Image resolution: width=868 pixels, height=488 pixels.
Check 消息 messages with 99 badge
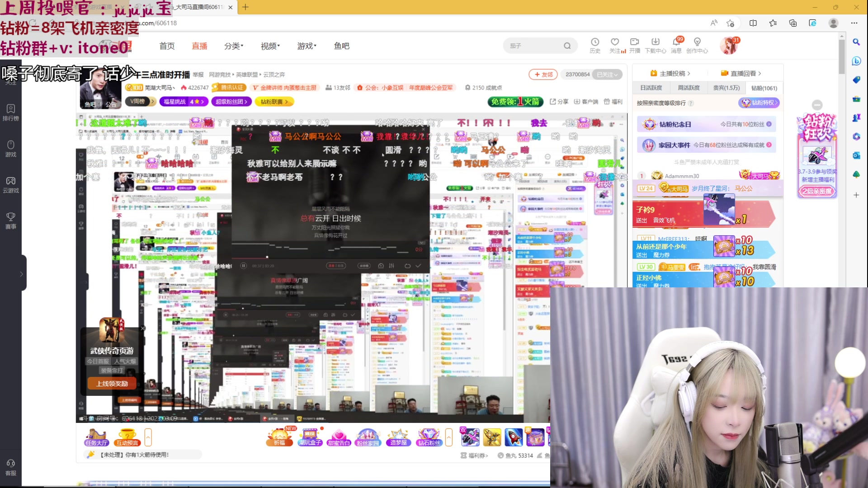(x=676, y=46)
